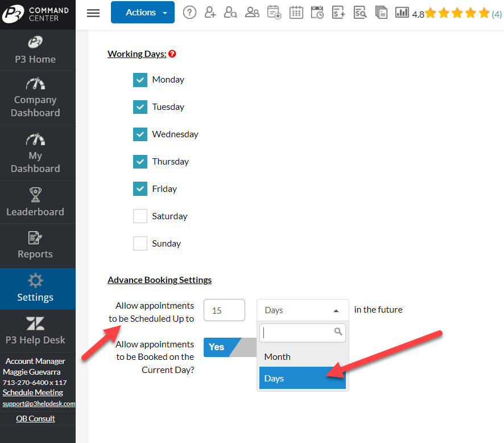Open Settings in the sidebar

tap(35, 289)
